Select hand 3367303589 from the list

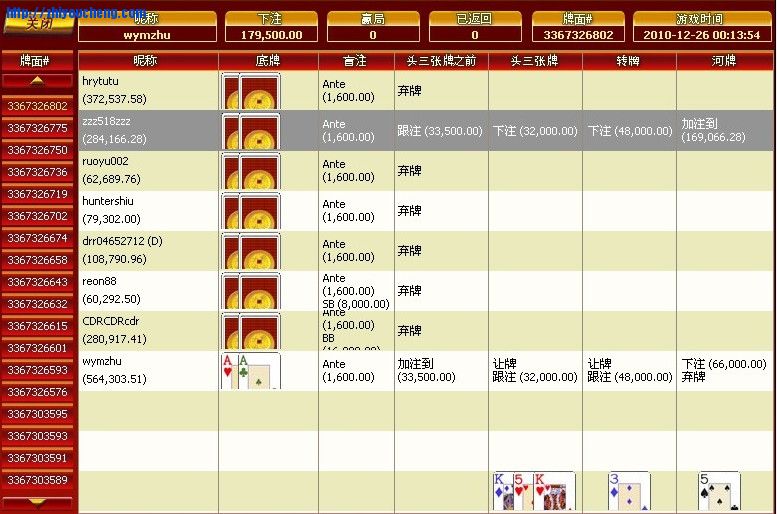click(38, 480)
